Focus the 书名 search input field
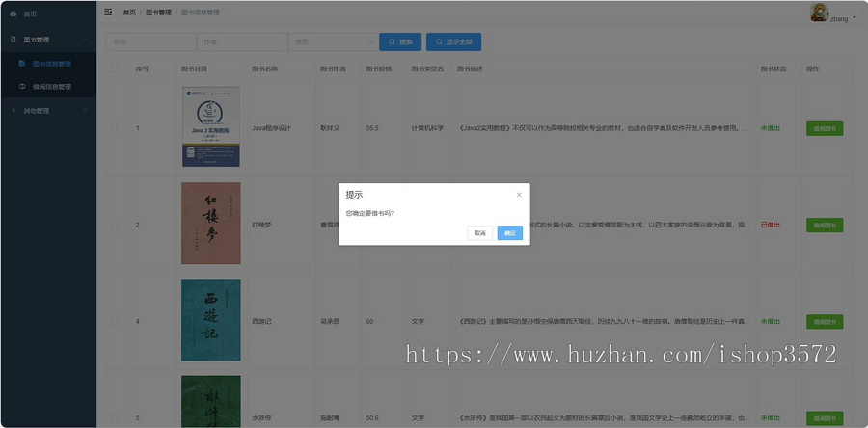Screen dimensions: 868x428 pos(151,42)
